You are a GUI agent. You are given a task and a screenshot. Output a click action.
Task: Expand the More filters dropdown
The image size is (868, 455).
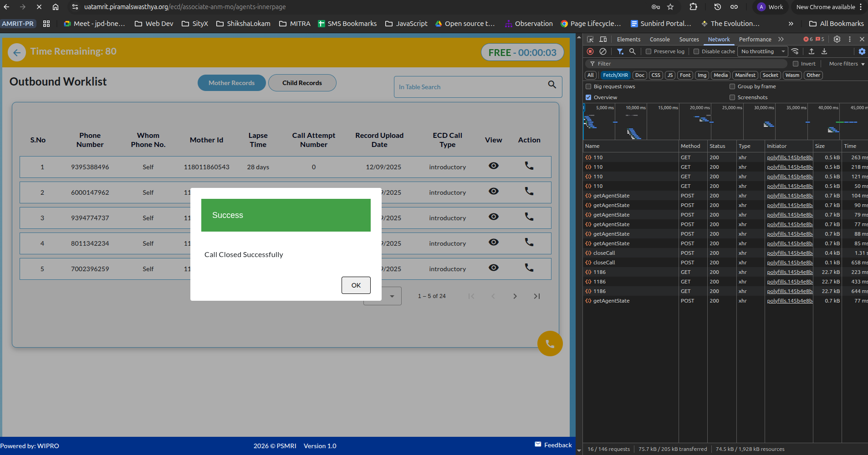point(847,64)
